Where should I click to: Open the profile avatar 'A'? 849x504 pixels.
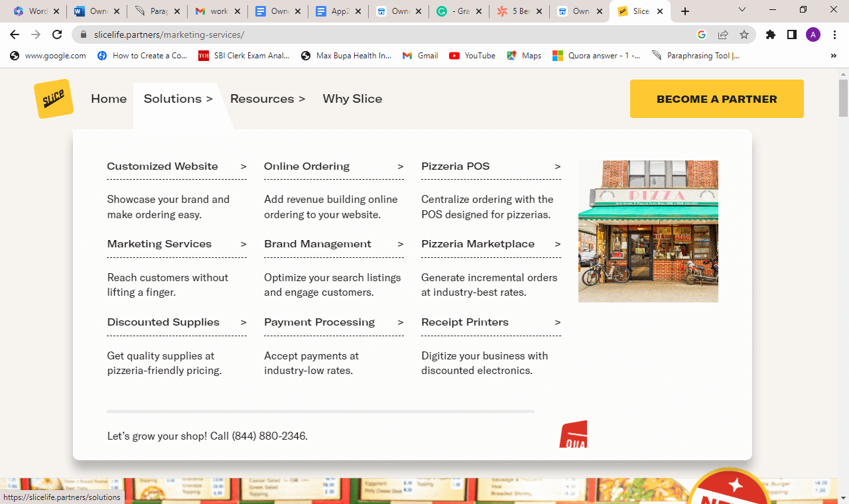(x=813, y=34)
